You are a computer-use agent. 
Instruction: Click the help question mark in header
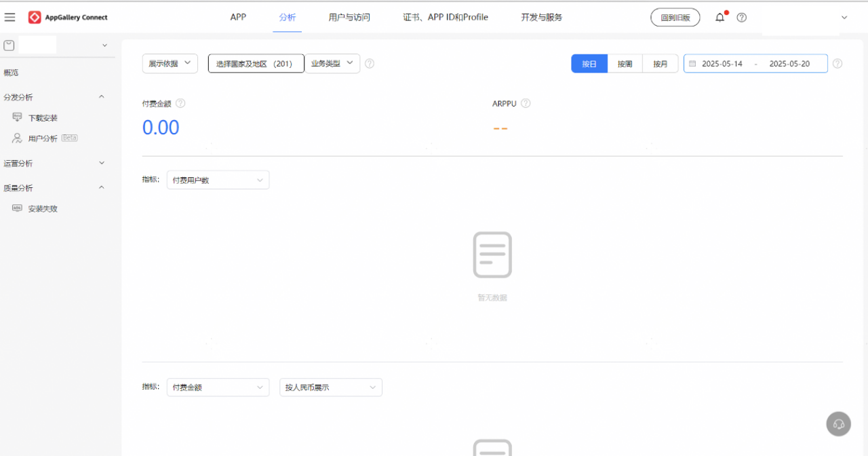tap(742, 18)
